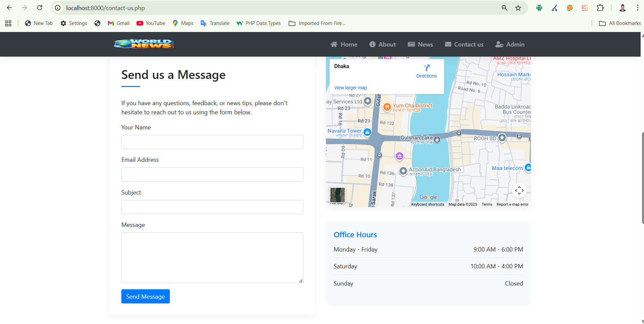The height and width of the screenshot is (324, 644).
Task: Click the browser zoom magnifier icon
Action: [x=504, y=8]
